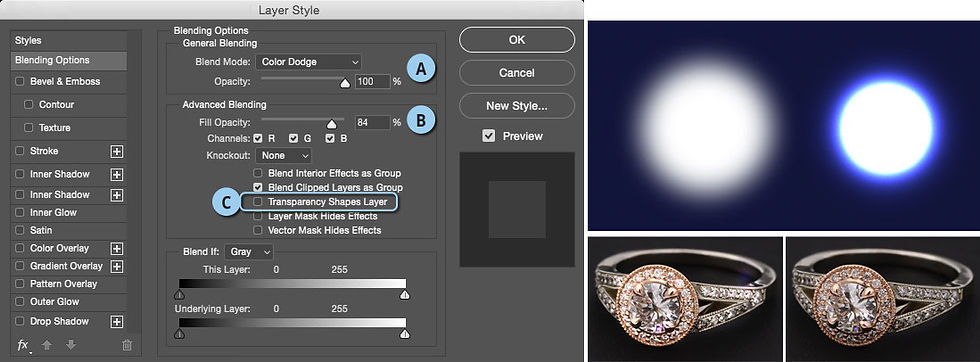Toggle the G channel checkbox
980x362 pixels.
[294, 138]
